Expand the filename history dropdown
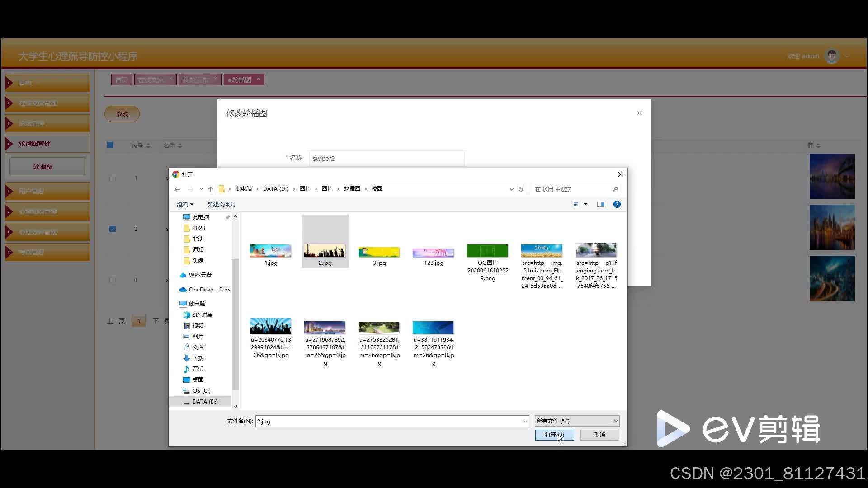The image size is (868, 488). [x=525, y=421]
